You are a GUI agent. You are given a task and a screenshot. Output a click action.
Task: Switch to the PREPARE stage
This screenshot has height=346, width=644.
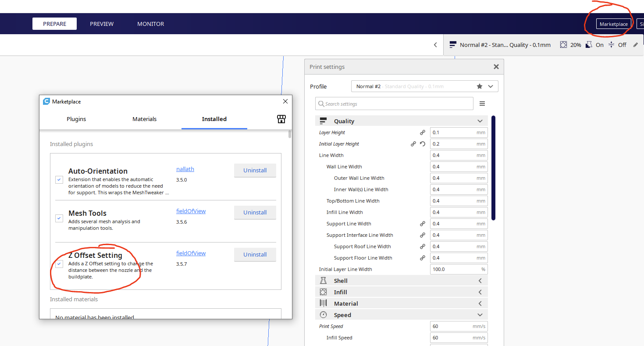pyautogui.click(x=55, y=24)
